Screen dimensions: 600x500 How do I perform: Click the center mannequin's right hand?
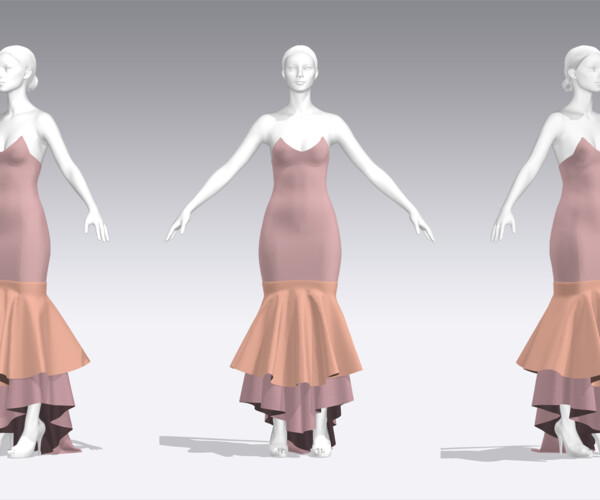click(178, 227)
